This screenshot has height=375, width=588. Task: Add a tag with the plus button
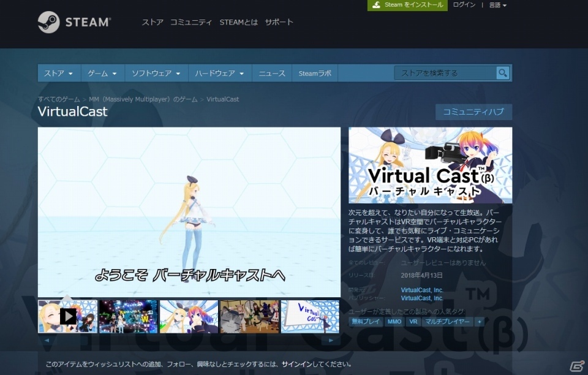tap(479, 322)
